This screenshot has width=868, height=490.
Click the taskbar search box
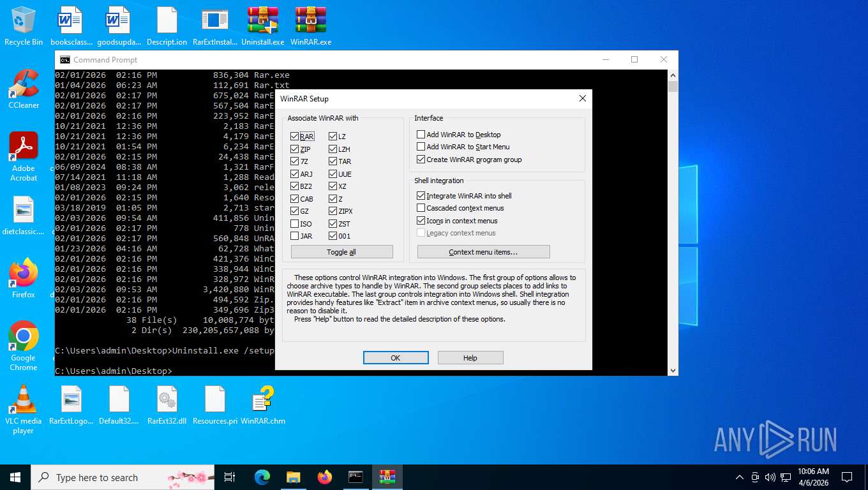[123, 477]
